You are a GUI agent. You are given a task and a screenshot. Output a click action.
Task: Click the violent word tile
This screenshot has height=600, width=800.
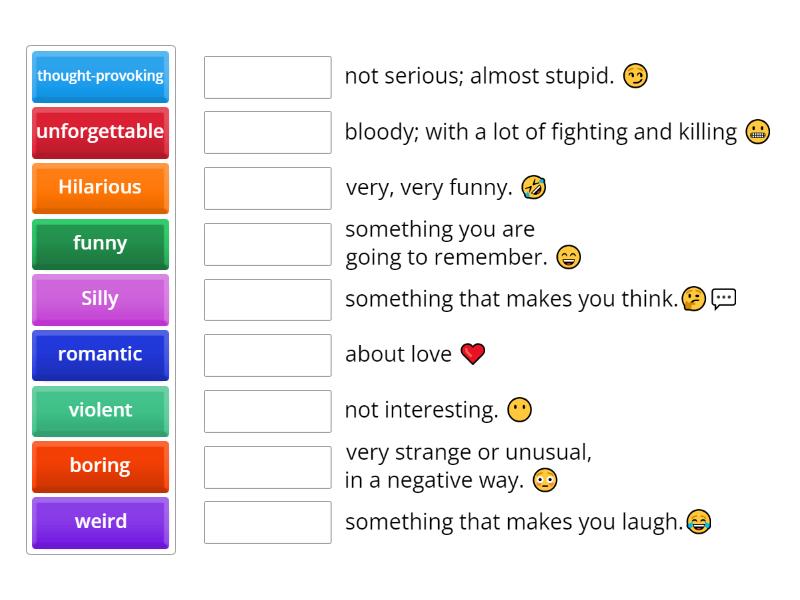[100, 410]
